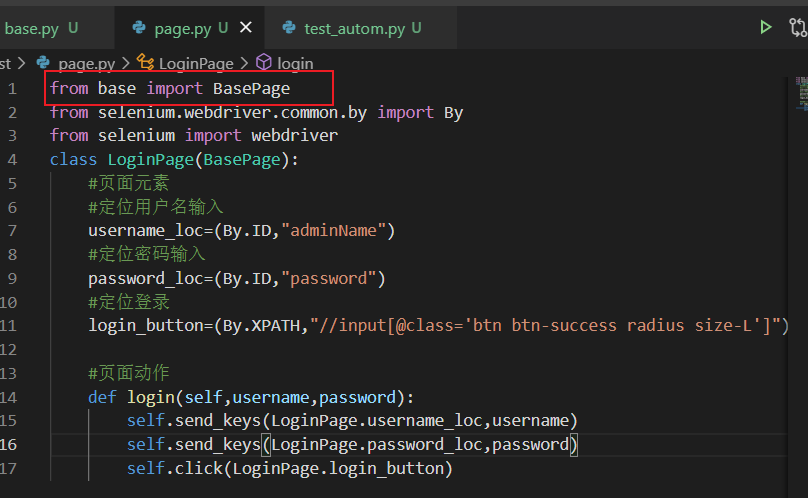Click the #定位用户名输入 comment

click(x=156, y=207)
